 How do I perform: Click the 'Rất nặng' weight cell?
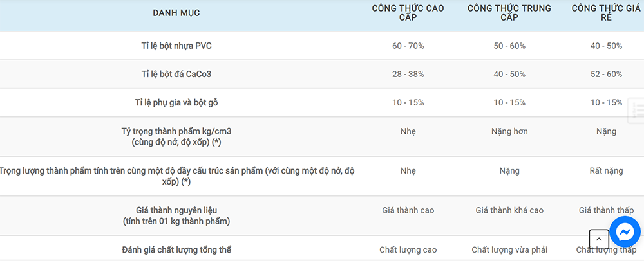(606, 171)
